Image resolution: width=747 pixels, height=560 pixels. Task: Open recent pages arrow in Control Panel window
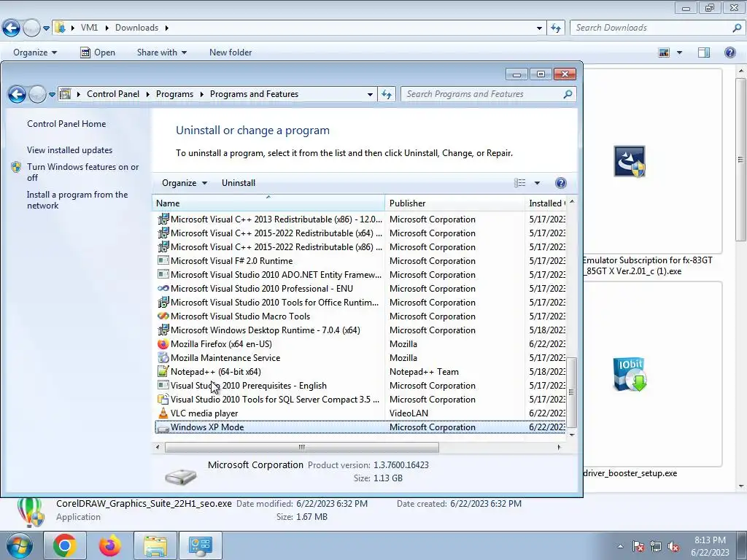pos(52,94)
